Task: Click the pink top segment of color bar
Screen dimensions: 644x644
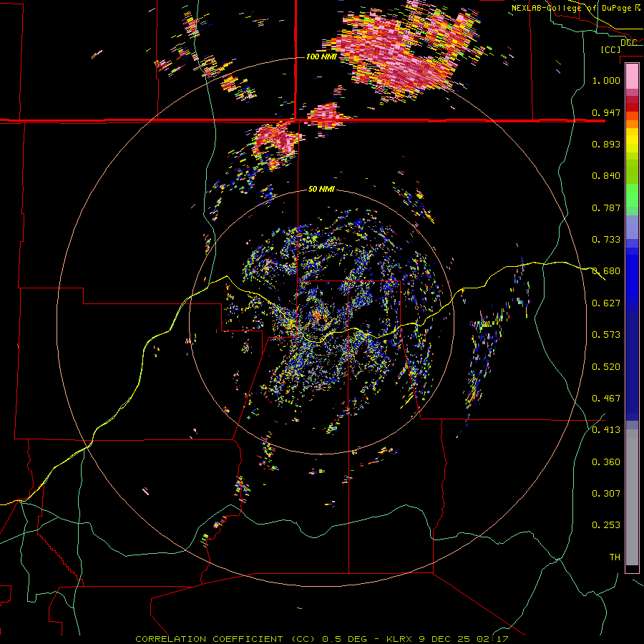Action: [x=632, y=76]
